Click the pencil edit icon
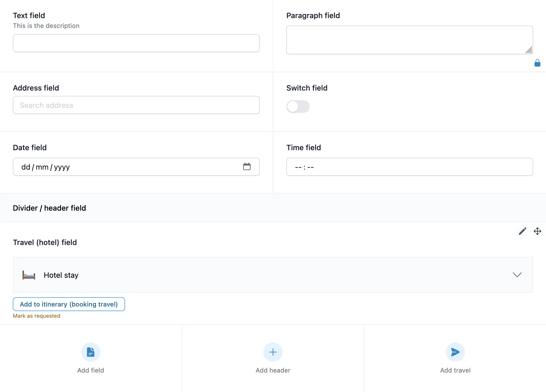Screen dimensions: 546x392 pos(522,231)
